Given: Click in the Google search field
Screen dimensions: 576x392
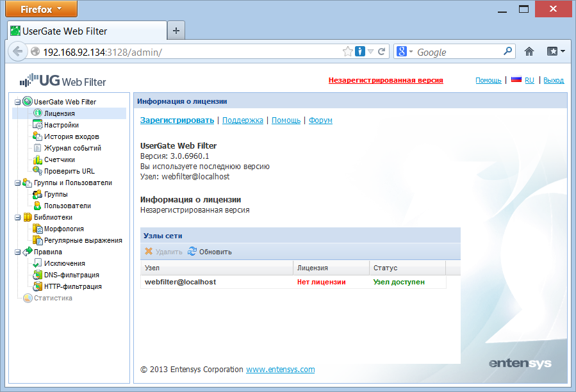Looking at the screenshot, I should click(x=459, y=52).
